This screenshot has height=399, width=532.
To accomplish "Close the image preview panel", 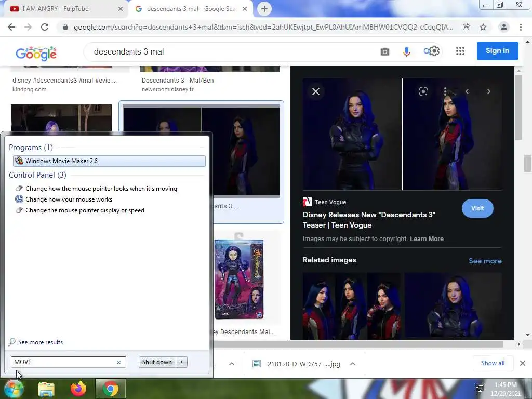I will [x=316, y=91].
